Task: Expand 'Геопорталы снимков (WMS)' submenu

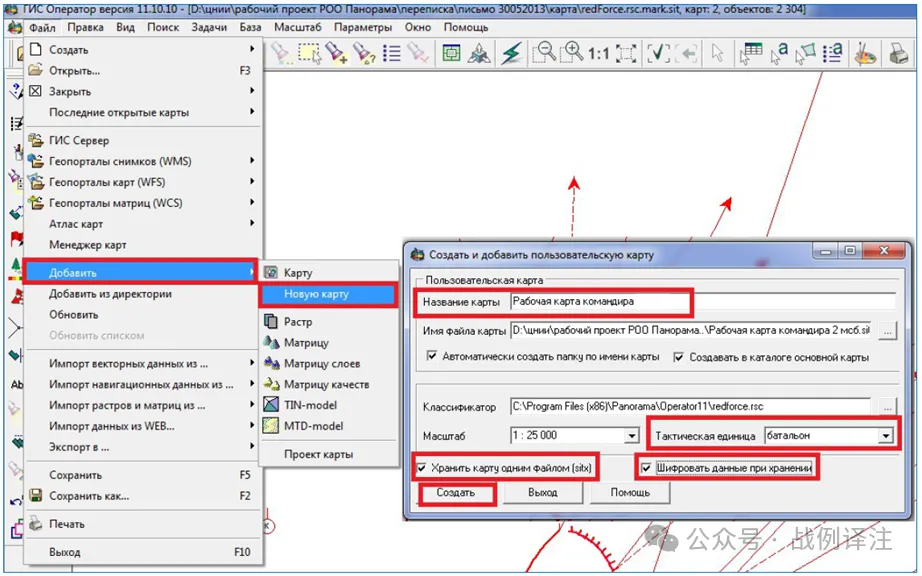Action: 143,161
